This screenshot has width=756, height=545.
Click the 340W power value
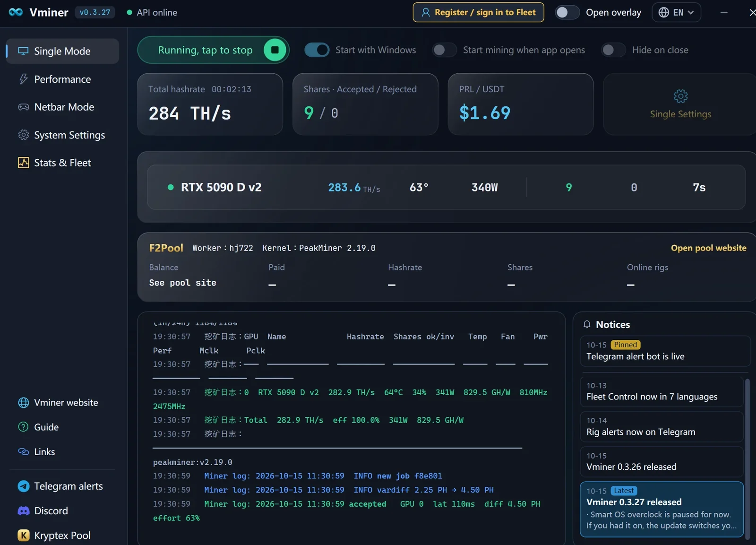point(484,188)
